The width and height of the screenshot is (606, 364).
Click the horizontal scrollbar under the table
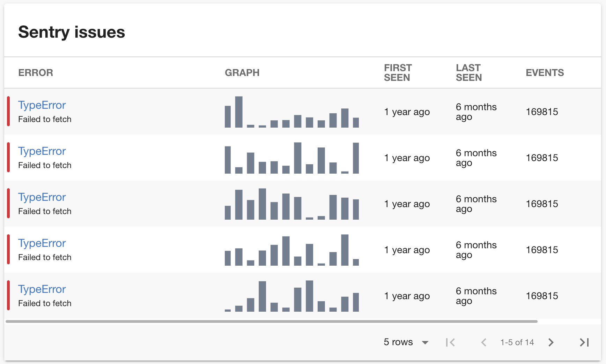pos(271,321)
